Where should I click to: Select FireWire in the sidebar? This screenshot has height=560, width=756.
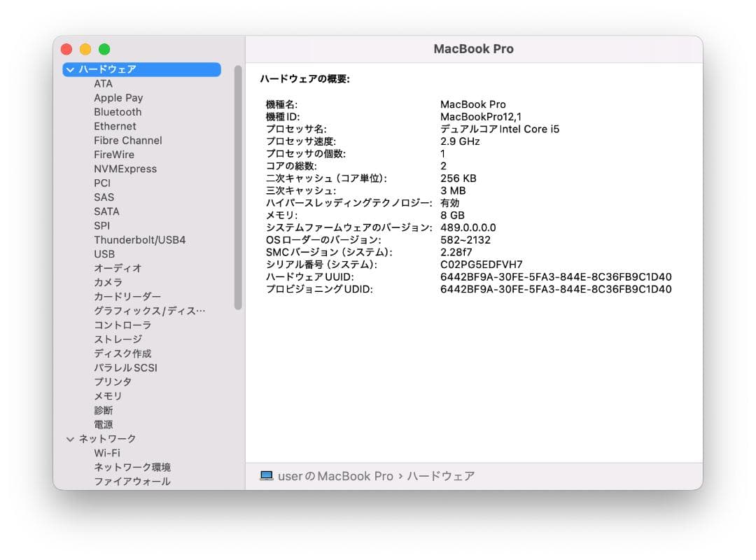pos(114,155)
